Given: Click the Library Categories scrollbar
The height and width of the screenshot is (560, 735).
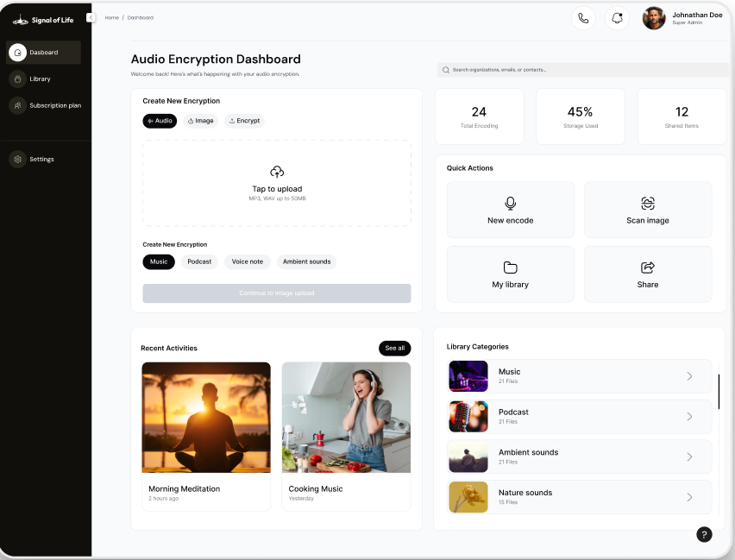Looking at the screenshot, I should pyautogui.click(x=719, y=391).
